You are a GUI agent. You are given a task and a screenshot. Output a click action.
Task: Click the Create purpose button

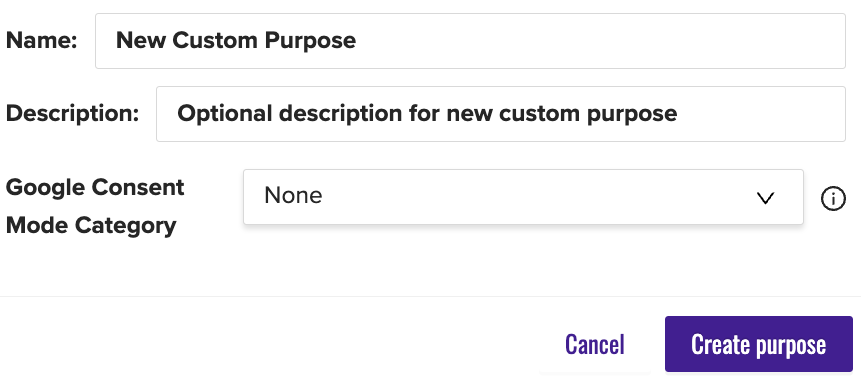(758, 344)
